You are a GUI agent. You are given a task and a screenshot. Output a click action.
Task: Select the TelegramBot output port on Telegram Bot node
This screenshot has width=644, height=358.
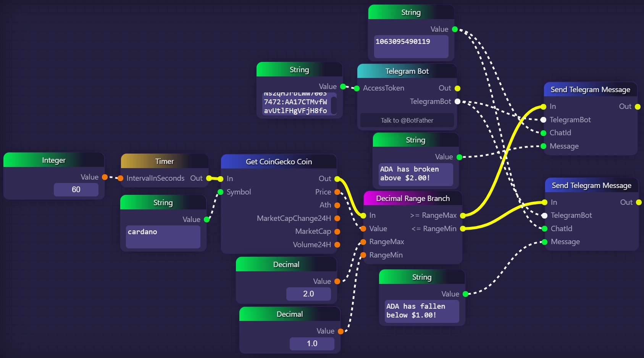tap(457, 102)
